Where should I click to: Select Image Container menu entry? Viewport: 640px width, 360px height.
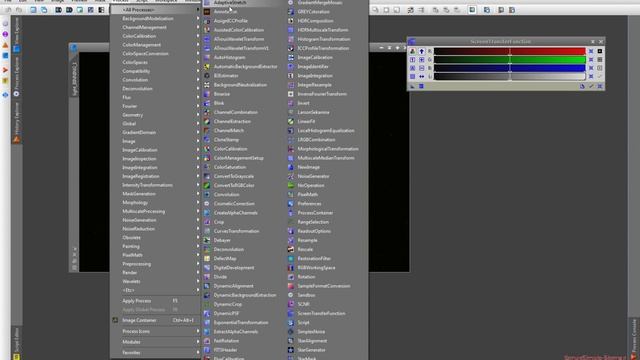[x=156, y=320]
